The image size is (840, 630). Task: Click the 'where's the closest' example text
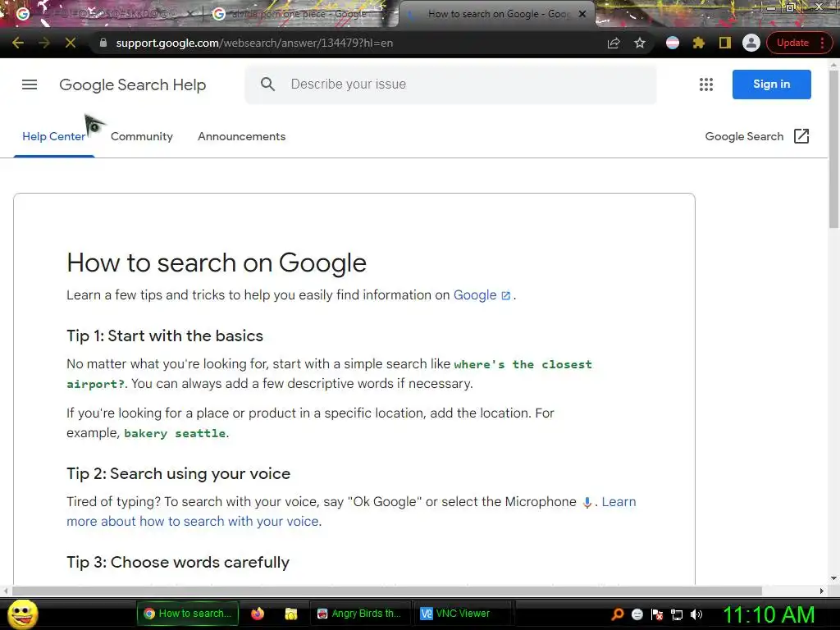pyautogui.click(x=523, y=364)
